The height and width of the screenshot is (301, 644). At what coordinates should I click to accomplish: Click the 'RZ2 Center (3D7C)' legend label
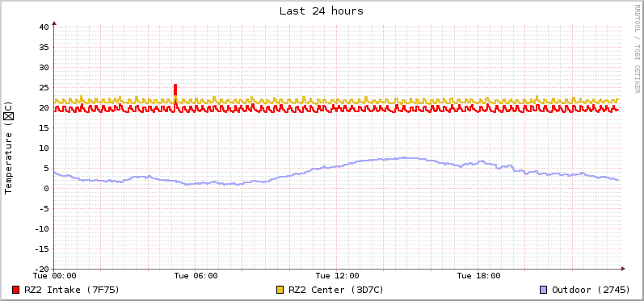pyautogui.click(x=336, y=290)
